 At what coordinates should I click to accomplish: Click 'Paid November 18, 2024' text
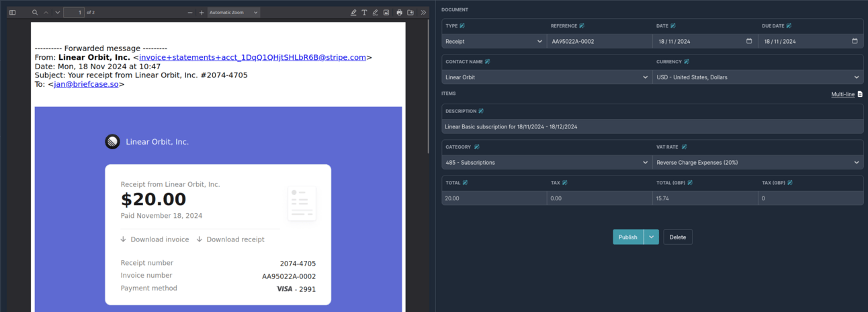point(161,216)
